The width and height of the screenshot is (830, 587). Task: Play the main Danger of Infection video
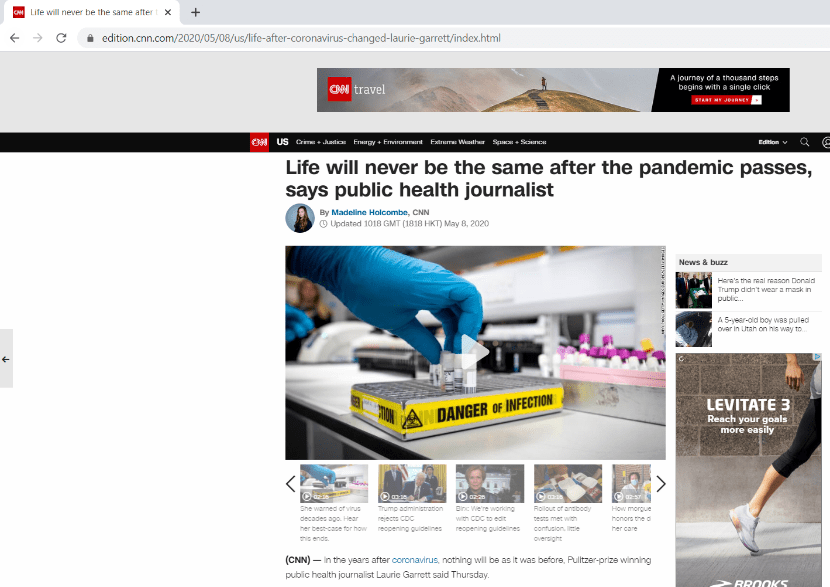click(x=474, y=352)
